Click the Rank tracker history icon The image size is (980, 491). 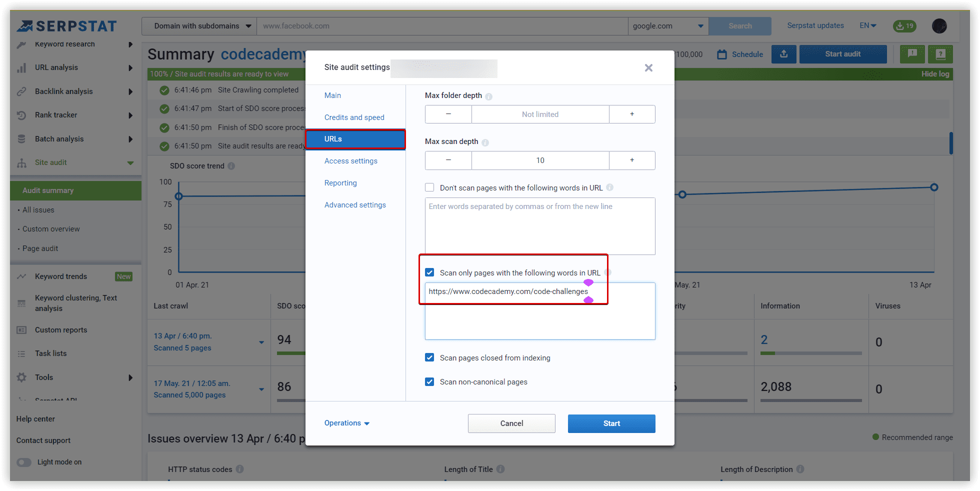pos(21,115)
